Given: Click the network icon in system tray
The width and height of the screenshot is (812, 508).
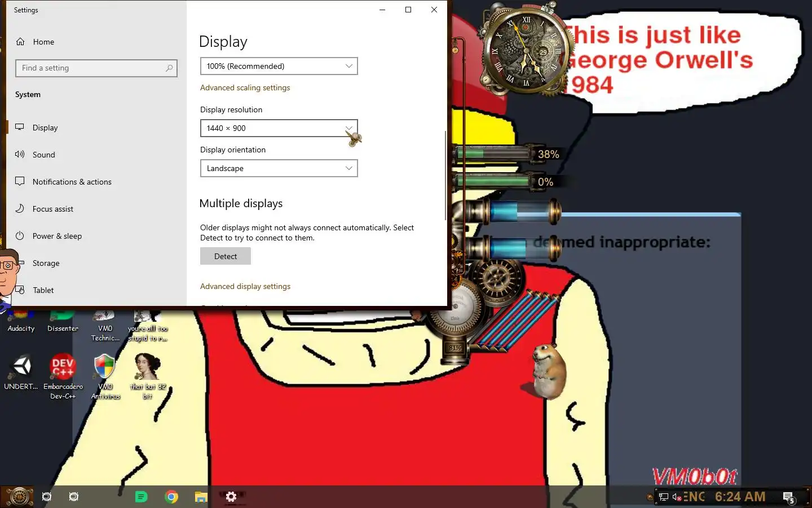Looking at the screenshot, I should pyautogui.click(x=664, y=497).
